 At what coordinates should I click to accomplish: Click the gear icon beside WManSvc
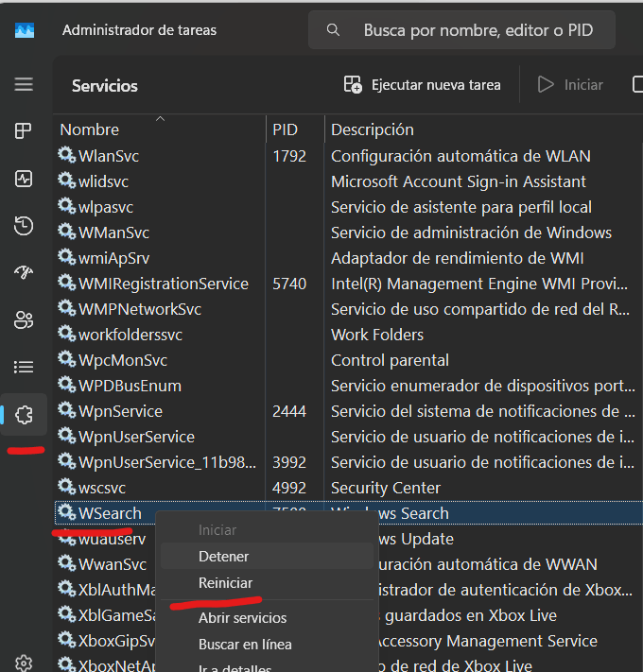click(x=66, y=231)
